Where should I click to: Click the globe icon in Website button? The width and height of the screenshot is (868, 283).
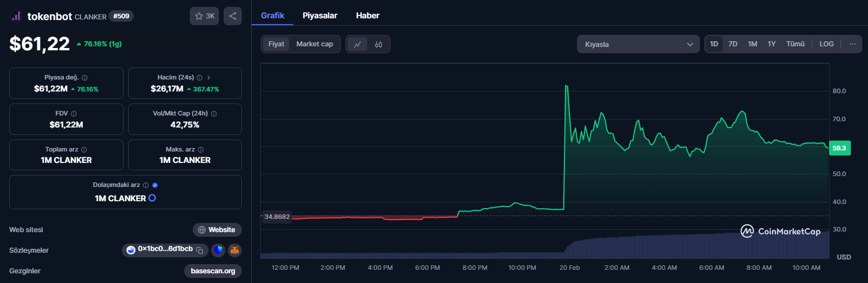202,230
